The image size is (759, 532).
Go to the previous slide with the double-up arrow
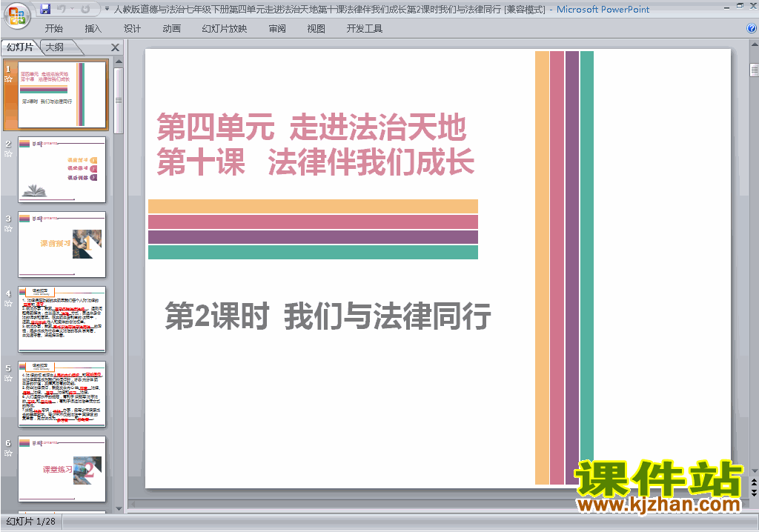click(754, 482)
